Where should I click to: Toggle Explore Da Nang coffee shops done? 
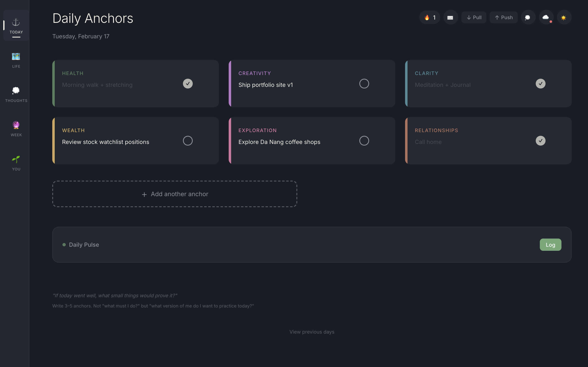tap(364, 140)
